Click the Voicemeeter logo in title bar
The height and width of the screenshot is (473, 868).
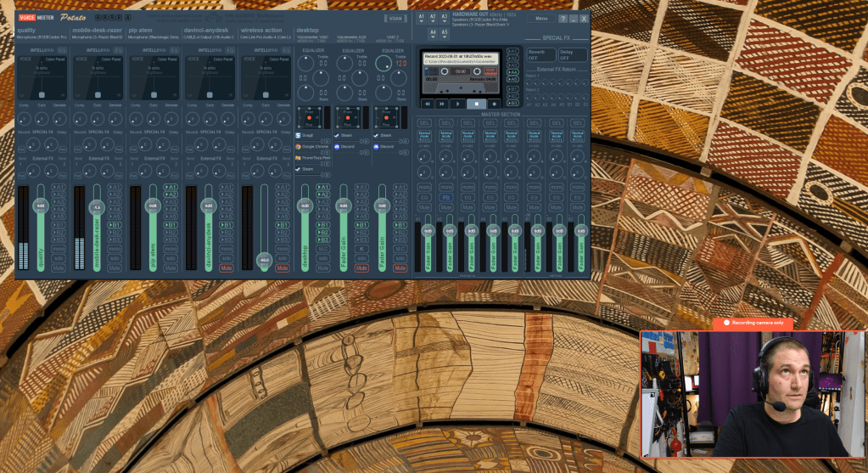click(36, 18)
